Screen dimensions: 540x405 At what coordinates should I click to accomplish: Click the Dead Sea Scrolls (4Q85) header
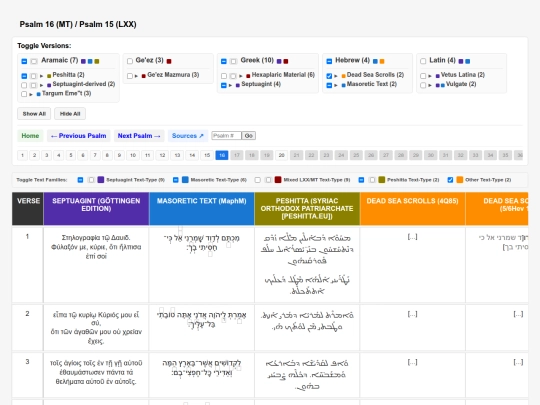[x=413, y=209]
